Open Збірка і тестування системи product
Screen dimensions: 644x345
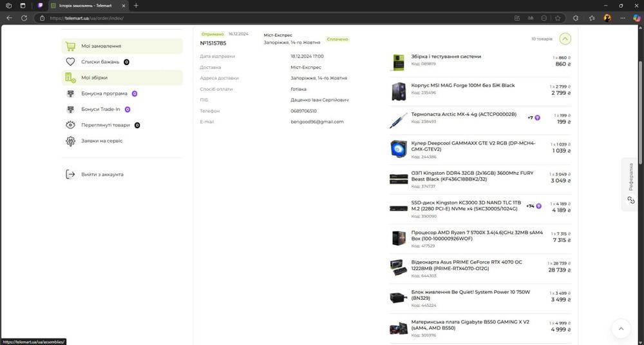pos(446,56)
